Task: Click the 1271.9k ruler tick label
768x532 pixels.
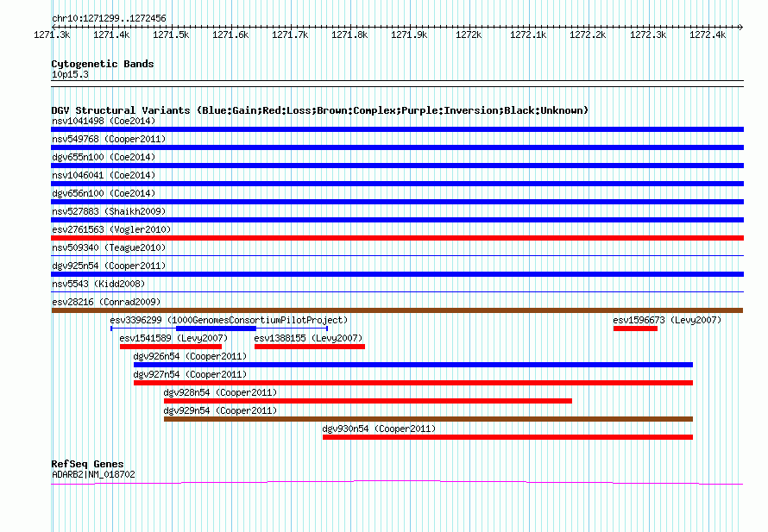Action: pyautogui.click(x=409, y=34)
